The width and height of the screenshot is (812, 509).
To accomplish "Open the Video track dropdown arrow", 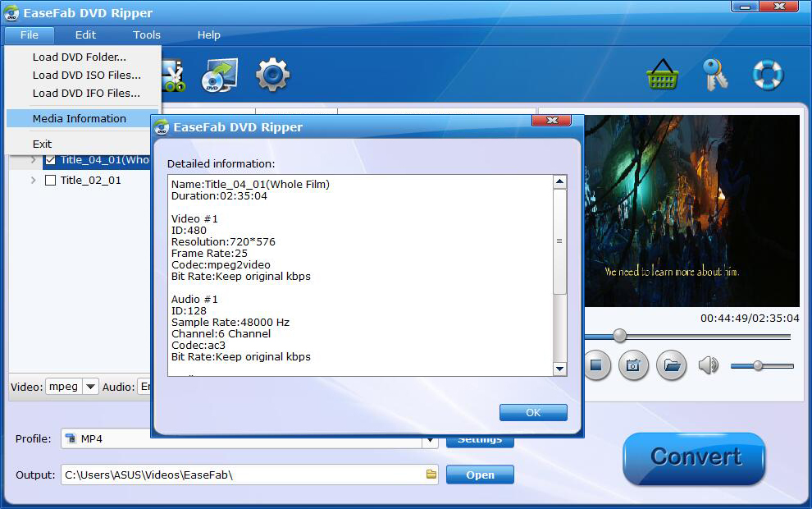I will click(90, 387).
